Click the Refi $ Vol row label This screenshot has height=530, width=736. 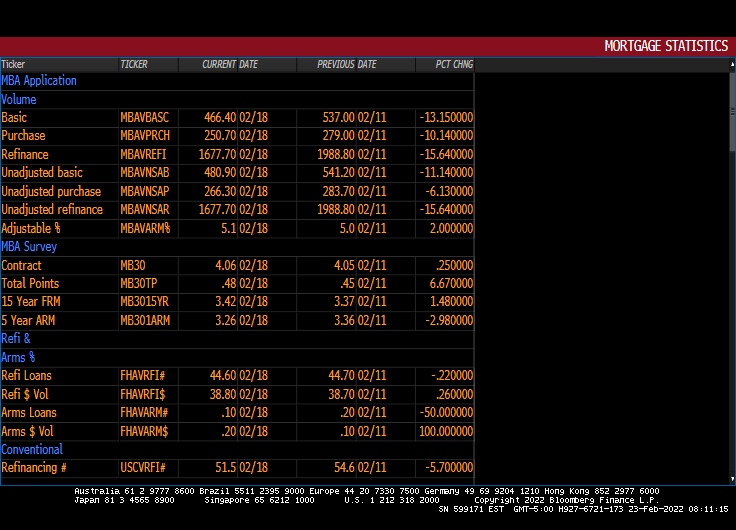25,395
